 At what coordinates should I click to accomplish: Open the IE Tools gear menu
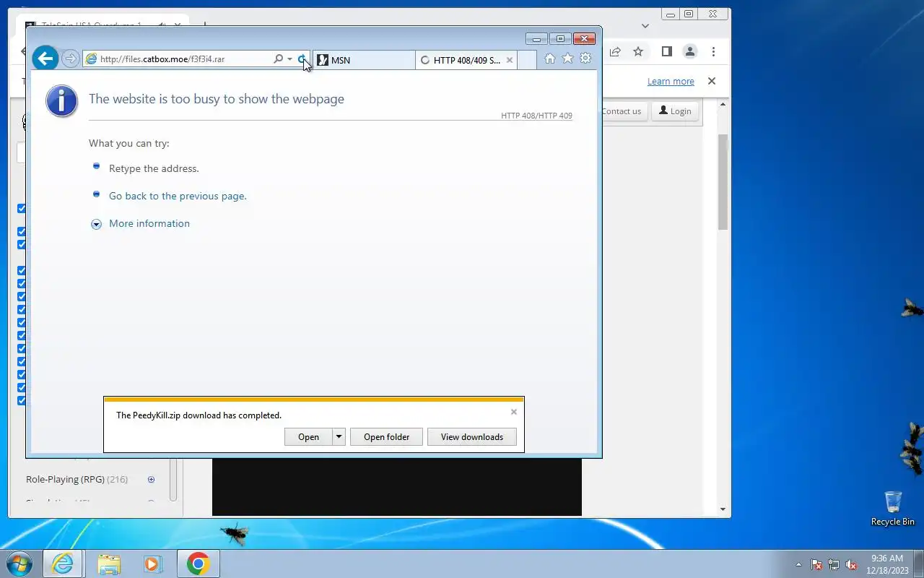(586, 59)
